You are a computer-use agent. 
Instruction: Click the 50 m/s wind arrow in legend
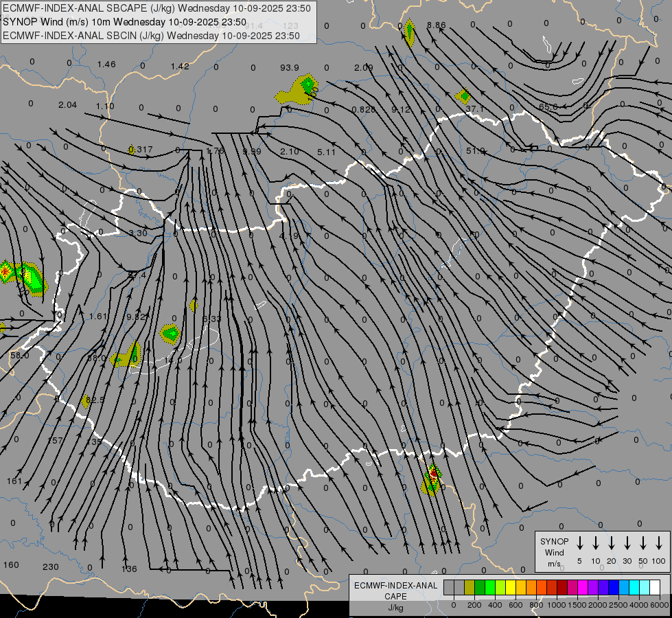pyautogui.click(x=643, y=543)
